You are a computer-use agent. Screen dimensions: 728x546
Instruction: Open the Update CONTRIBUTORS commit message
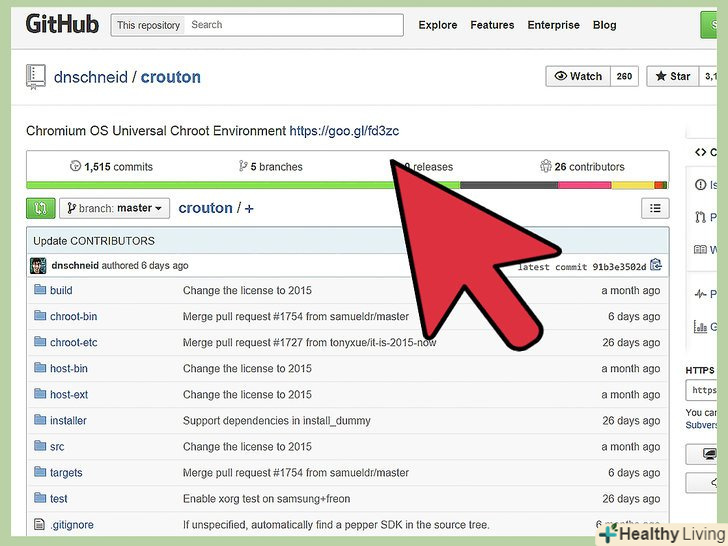pos(94,241)
